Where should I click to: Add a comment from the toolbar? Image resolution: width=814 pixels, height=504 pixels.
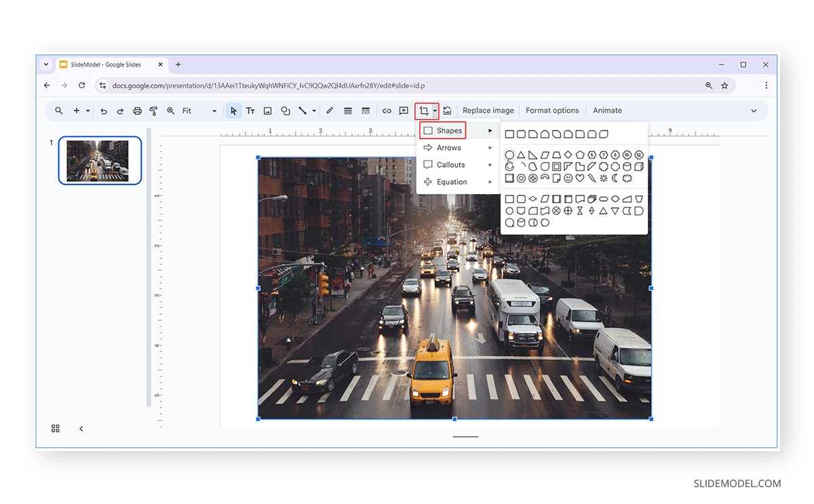(x=404, y=111)
